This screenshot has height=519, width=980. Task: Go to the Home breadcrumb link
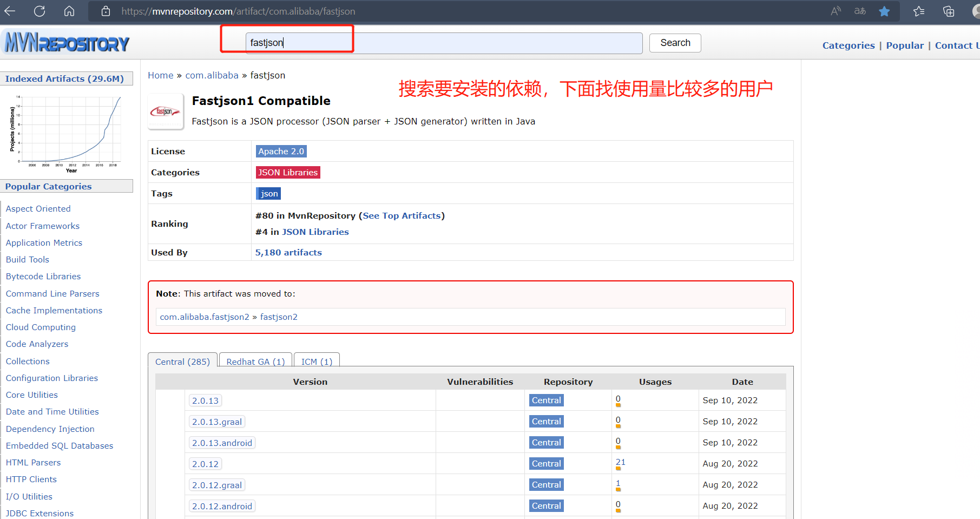161,75
